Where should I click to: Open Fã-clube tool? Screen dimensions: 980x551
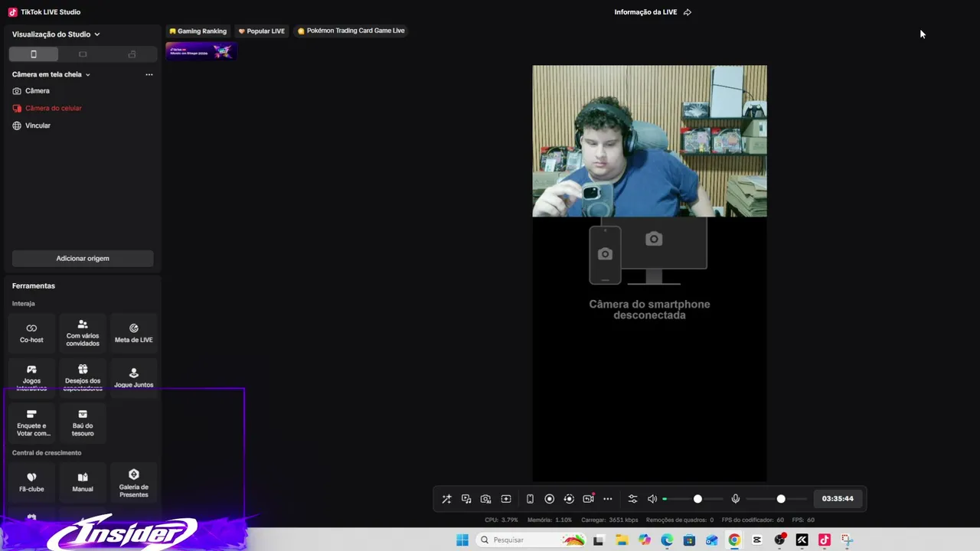point(31,482)
